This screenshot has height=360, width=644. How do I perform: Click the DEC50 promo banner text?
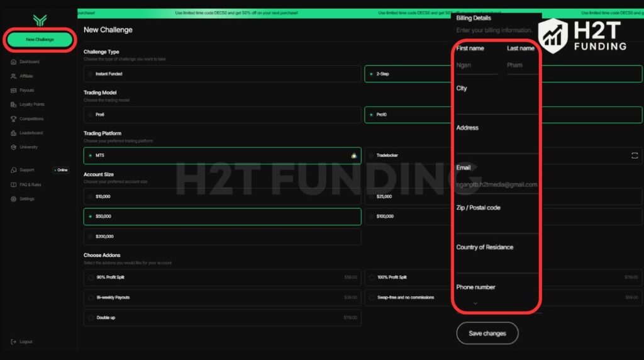pos(236,13)
